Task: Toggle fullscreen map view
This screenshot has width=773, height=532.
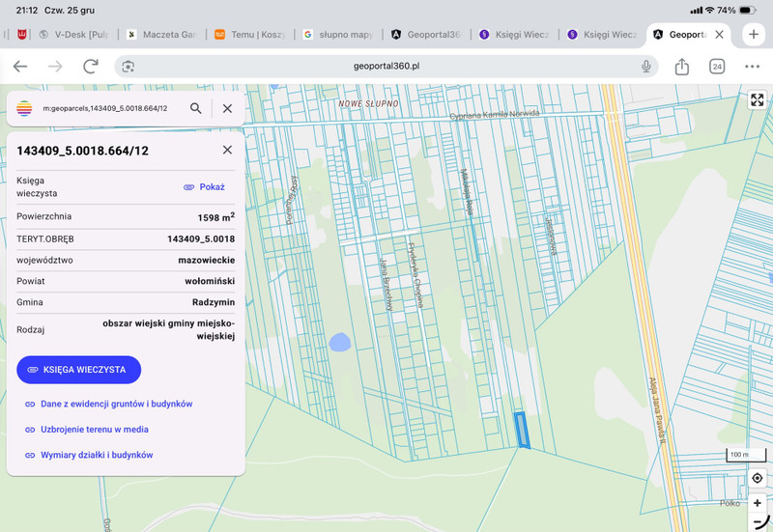Action: click(757, 100)
